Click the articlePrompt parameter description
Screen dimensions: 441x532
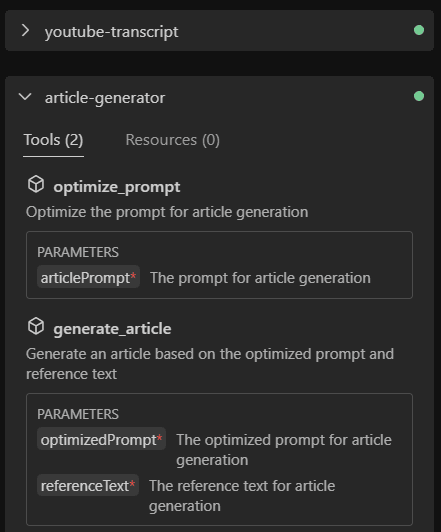[260, 278]
